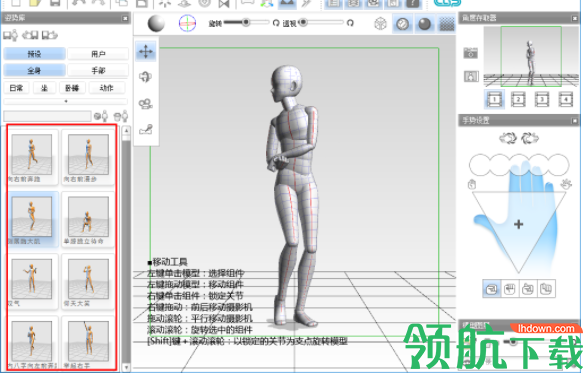Click the rotation axis gizmo icon

(187, 23)
